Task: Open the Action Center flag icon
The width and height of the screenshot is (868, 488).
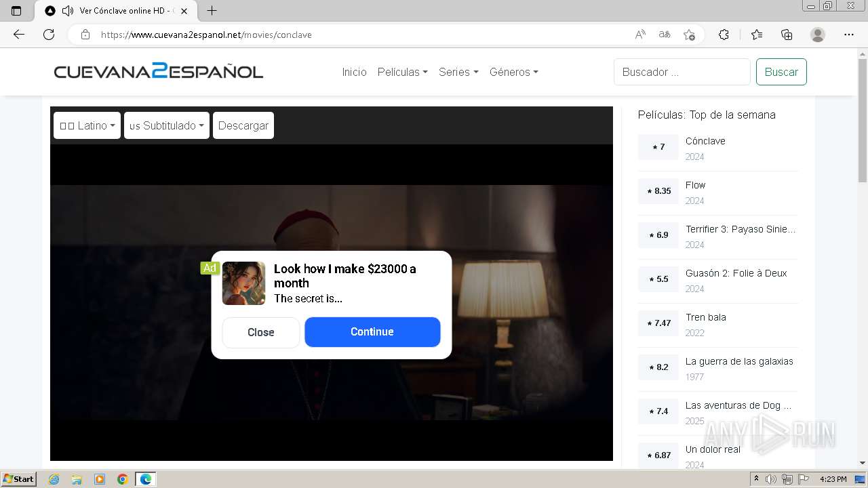Action: [804, 479]
